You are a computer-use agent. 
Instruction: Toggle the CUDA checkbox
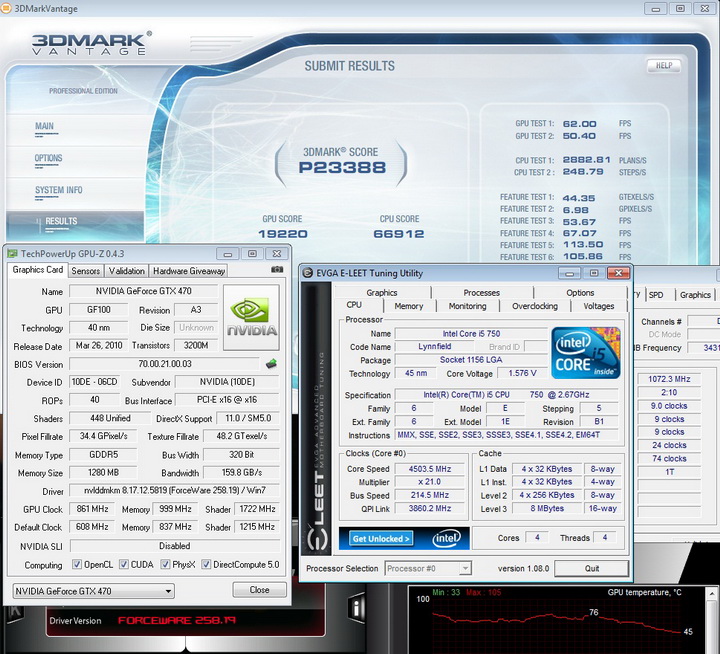(x=124, y=564)
